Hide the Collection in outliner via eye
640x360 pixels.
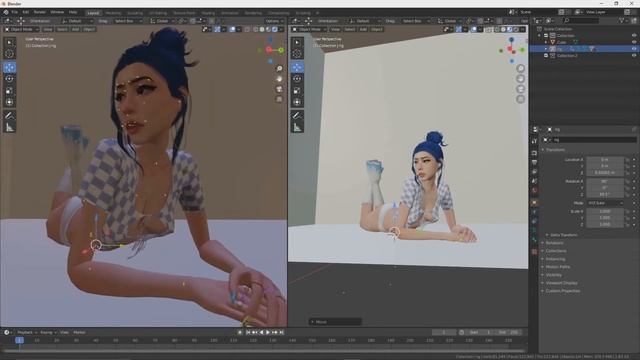[634, 36]
